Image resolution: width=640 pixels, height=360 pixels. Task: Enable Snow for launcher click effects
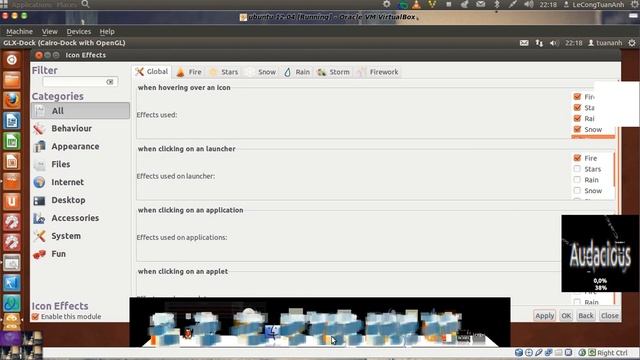coord(577,191)
